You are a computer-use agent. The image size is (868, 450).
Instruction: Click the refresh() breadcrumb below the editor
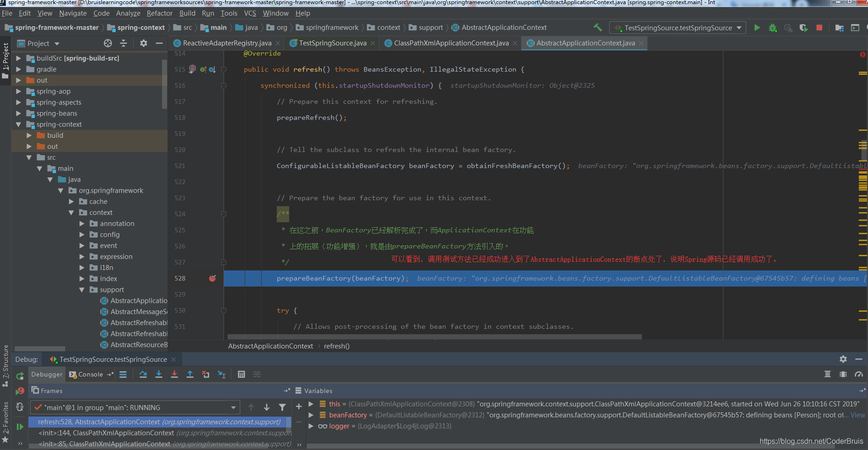pos(336,346)
